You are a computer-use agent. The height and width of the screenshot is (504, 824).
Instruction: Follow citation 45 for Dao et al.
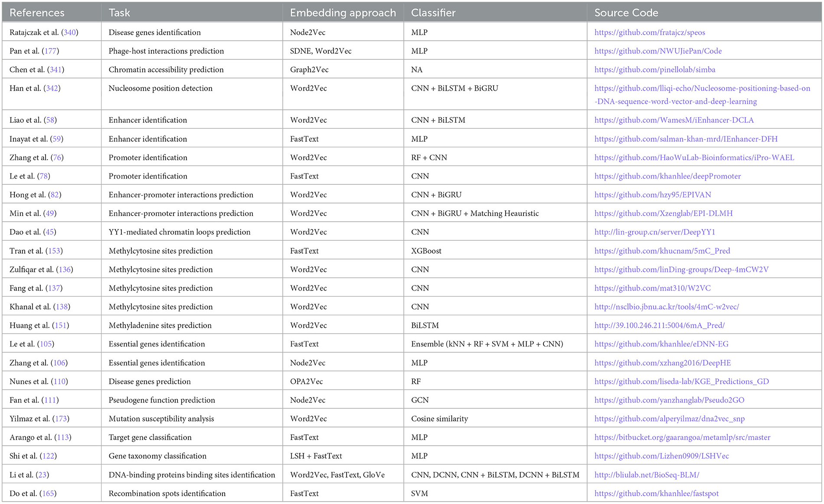(50, 232)
